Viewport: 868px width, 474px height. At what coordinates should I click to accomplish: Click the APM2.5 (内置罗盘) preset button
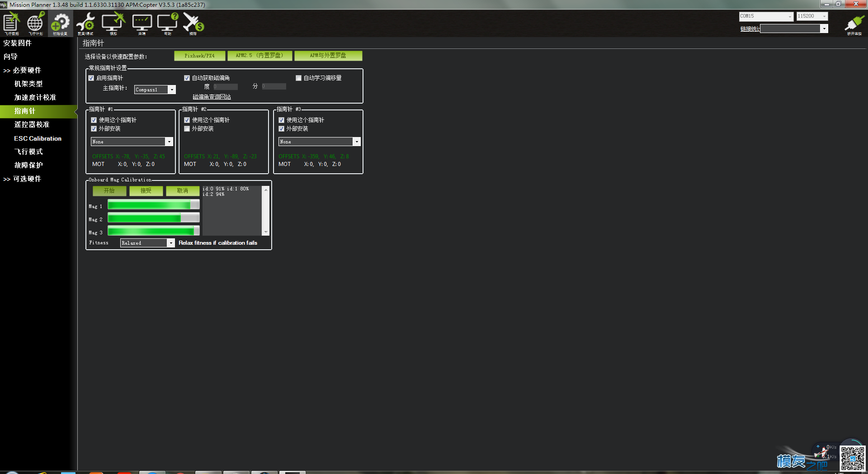260,56
